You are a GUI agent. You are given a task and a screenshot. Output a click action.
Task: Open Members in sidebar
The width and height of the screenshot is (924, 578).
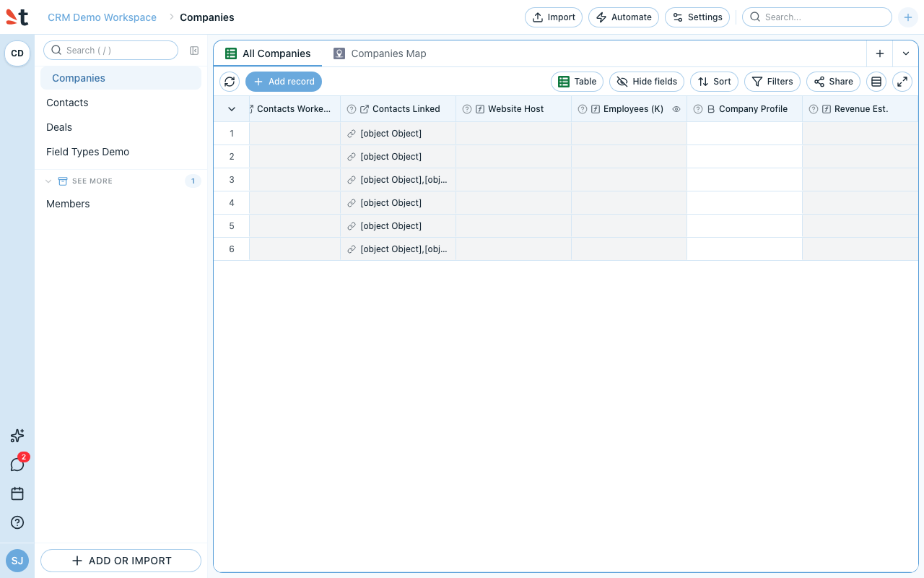click(121, 204)
